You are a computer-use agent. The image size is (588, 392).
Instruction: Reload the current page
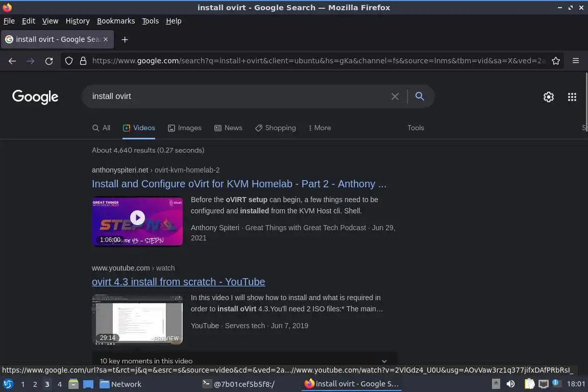click(49, 61)
